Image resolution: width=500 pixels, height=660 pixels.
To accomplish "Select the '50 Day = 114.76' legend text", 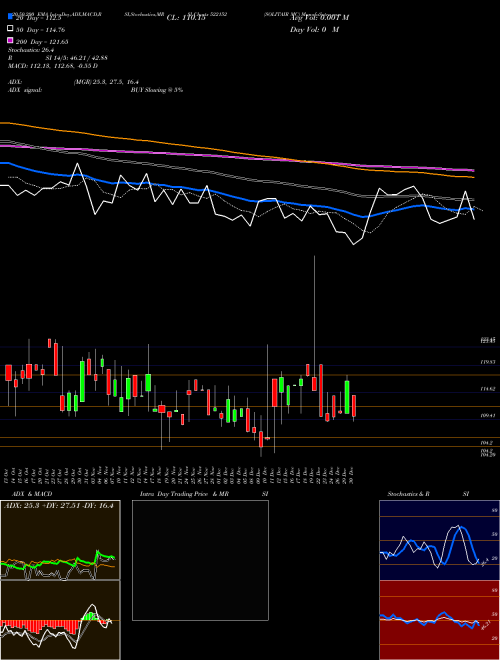I will [x=40, y=30].
